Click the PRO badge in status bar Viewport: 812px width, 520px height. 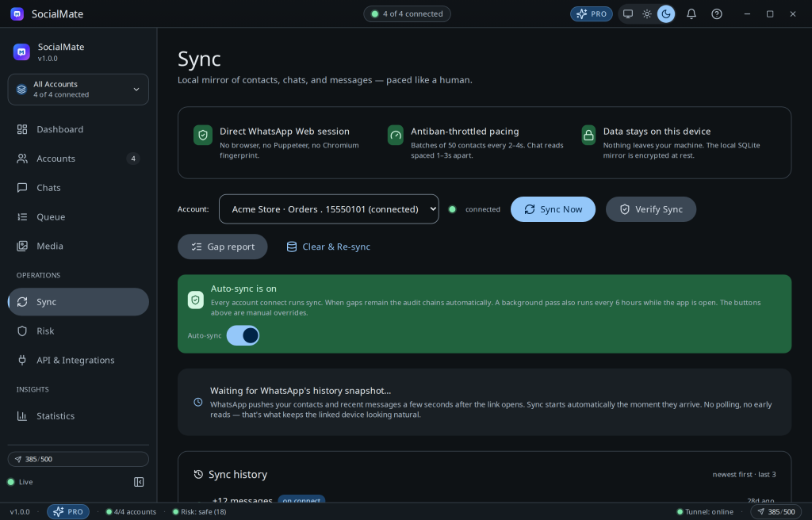click(x=68, y=512)
